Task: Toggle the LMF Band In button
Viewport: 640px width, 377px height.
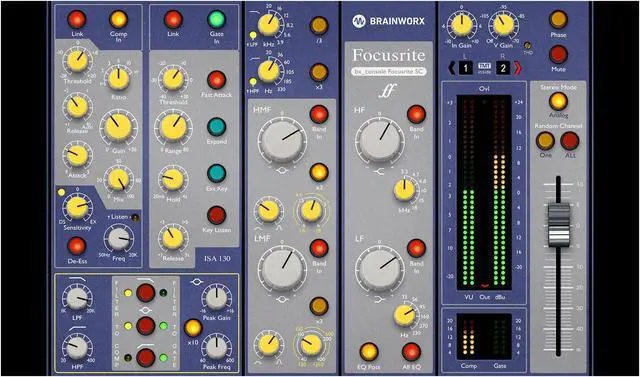Action: [x=319, y=248]
